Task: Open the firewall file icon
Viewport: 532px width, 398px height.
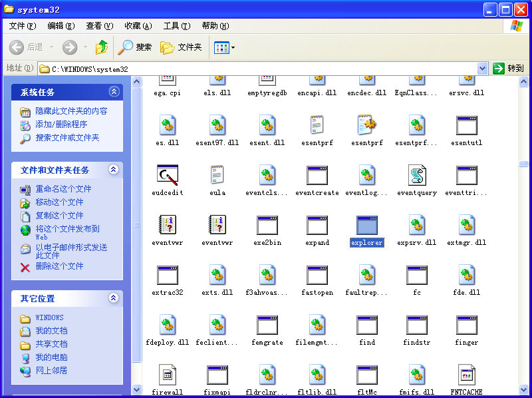Action: tap(167, 376)
